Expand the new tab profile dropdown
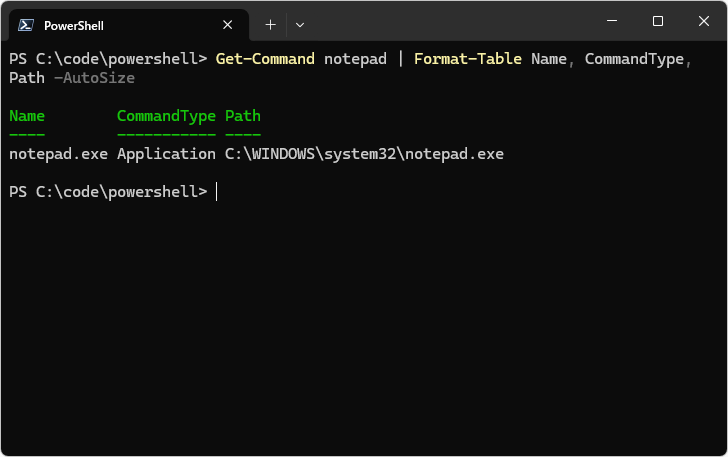 tap(300, 24)
